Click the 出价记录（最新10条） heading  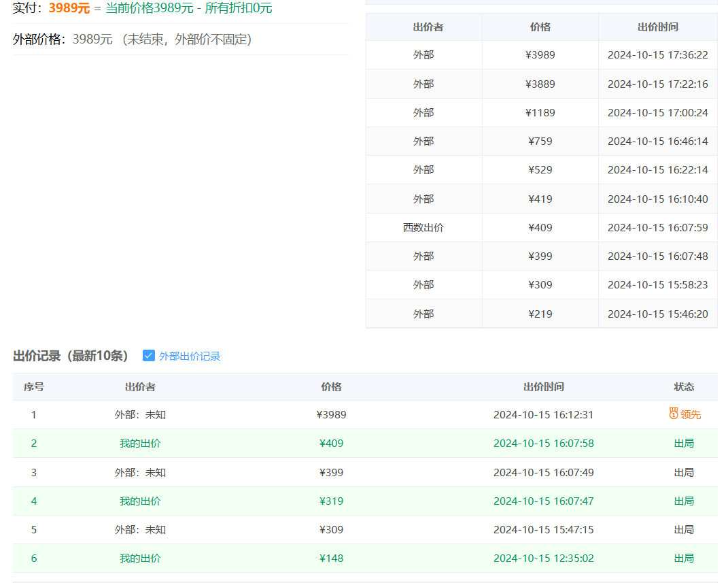pos(71,356)
